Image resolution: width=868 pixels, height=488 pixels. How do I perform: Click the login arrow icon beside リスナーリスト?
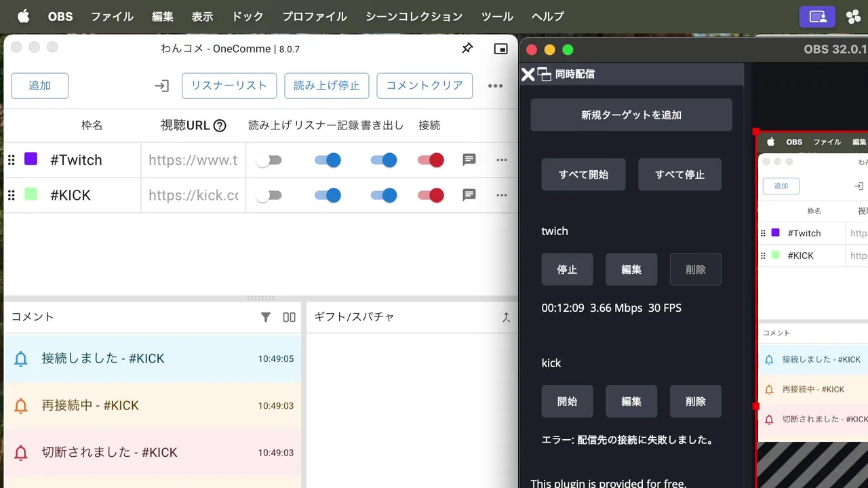point(161,86)
